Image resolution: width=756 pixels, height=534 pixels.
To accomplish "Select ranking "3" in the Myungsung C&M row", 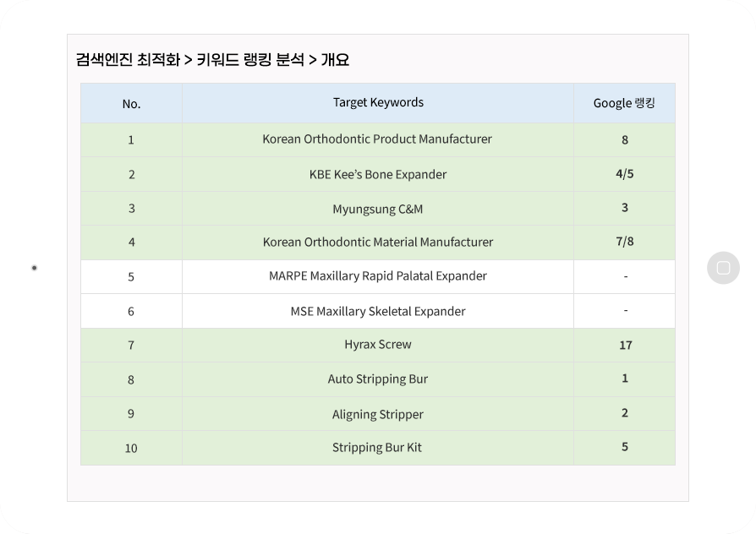I will point(625,208).
